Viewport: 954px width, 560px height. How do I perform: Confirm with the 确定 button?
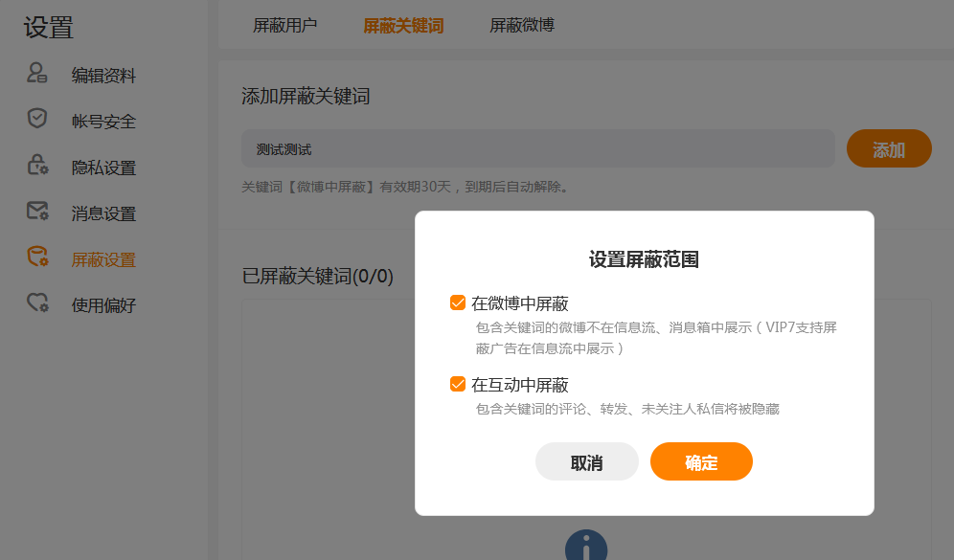click(701, 461)
